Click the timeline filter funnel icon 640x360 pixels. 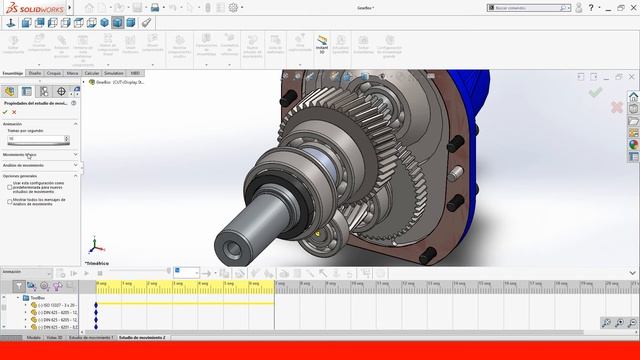tap(18, 287)
